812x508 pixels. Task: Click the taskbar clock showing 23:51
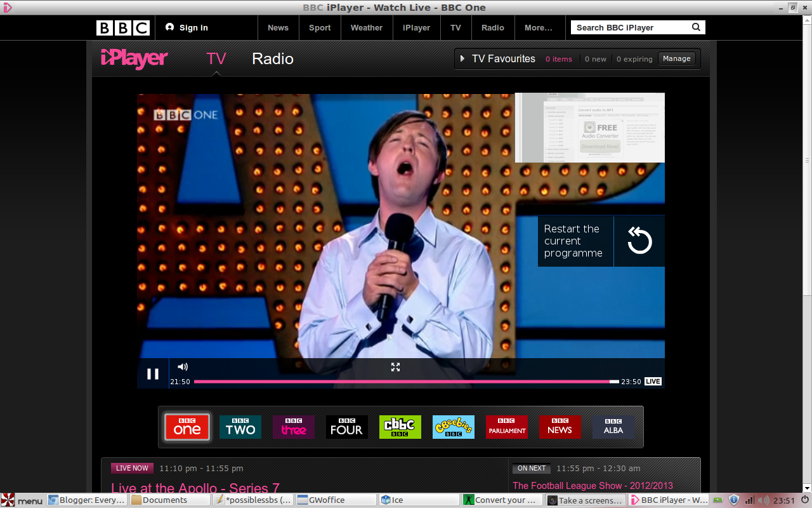[784, 500]
